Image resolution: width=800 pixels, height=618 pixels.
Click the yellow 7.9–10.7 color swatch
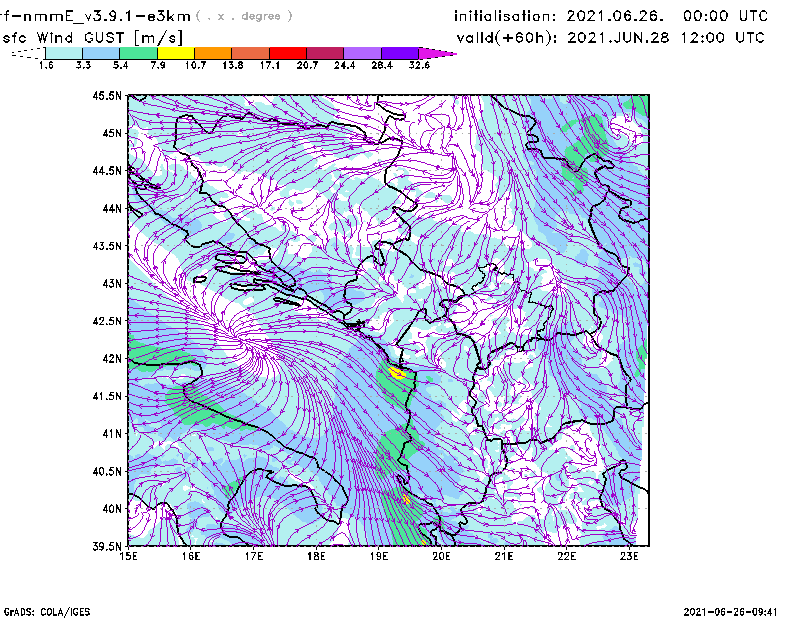click(176, 53)
